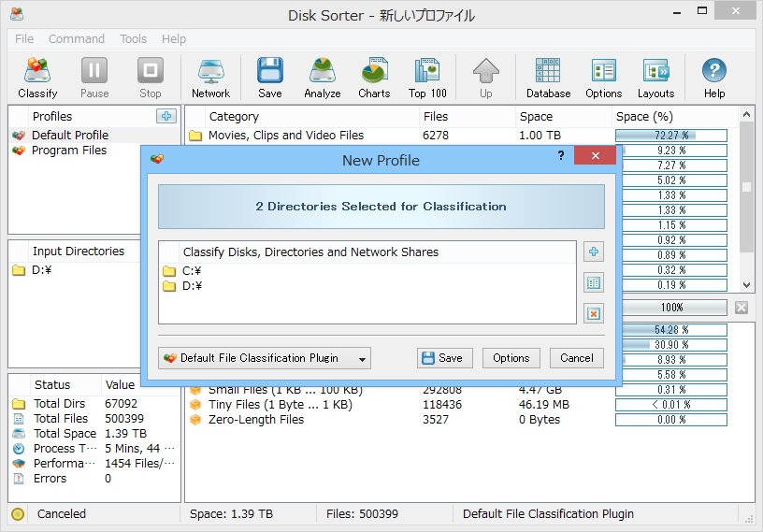Image resolution: width=763 pixels, height=532 pixels.
Task: Click the scroll up arrow of category list
Action: 747,115
